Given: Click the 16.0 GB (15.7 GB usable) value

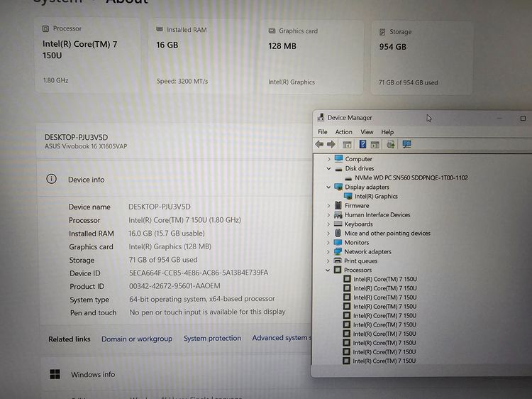Looking at the screenshot, I should (x=167, y=234).
